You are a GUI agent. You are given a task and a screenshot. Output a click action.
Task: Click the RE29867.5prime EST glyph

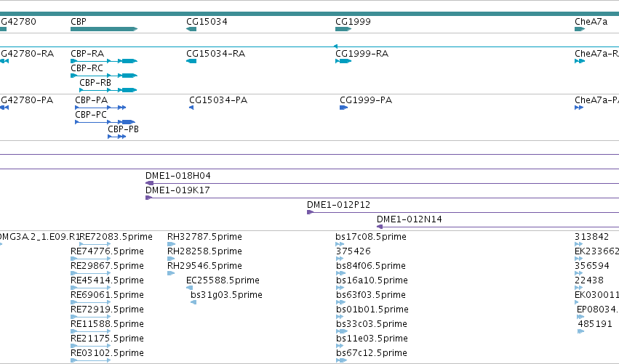tap(90, 273)
